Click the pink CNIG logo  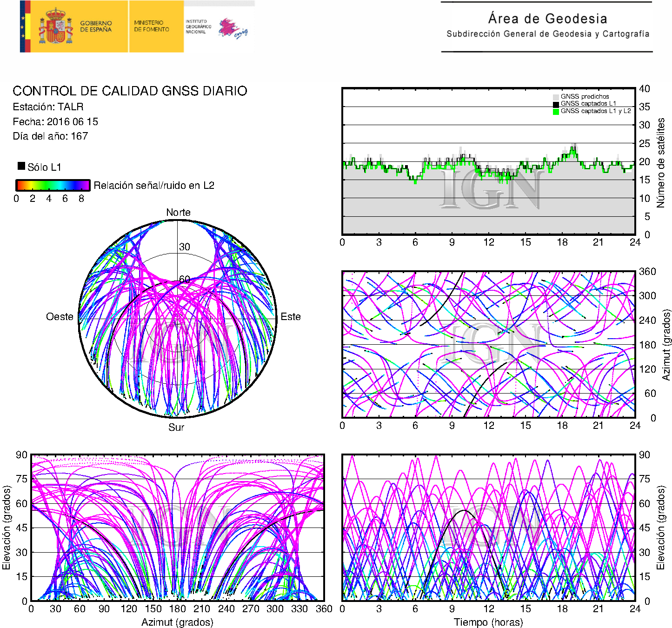pos(233,28)
